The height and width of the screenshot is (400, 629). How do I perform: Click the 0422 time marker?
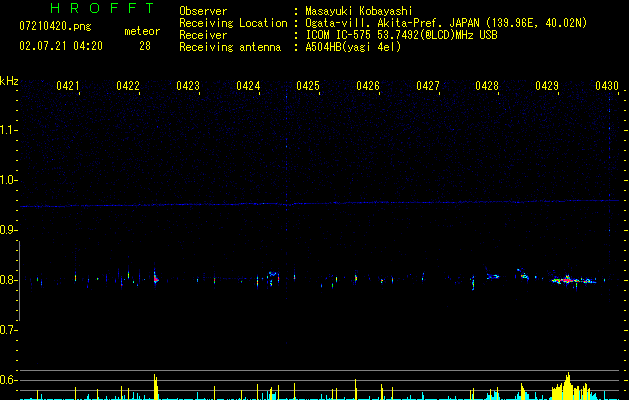pyautogui.click(x=128, y=86)
